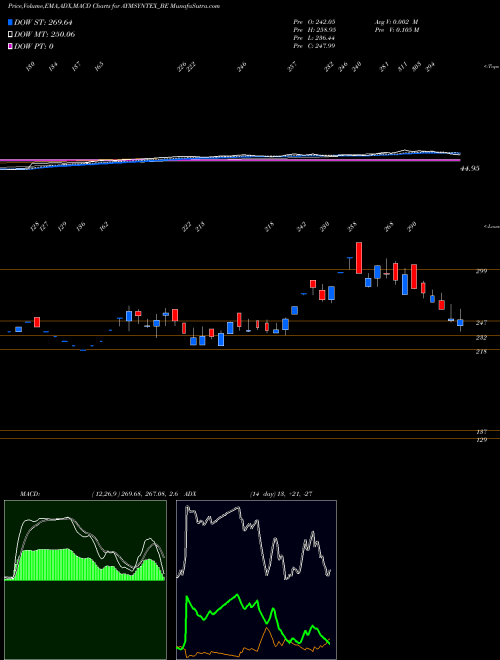The image size is (500, 660).
Task: Click the 247 price level label
Action: [x=481, y=322]
